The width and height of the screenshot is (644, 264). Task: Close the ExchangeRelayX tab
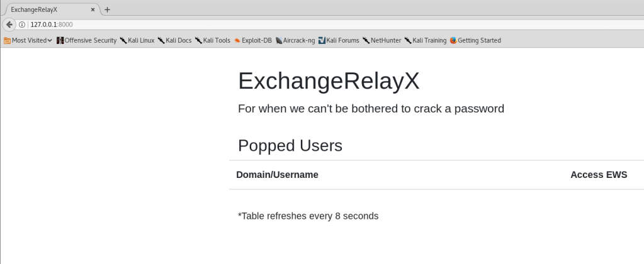(x=93, y=9)
